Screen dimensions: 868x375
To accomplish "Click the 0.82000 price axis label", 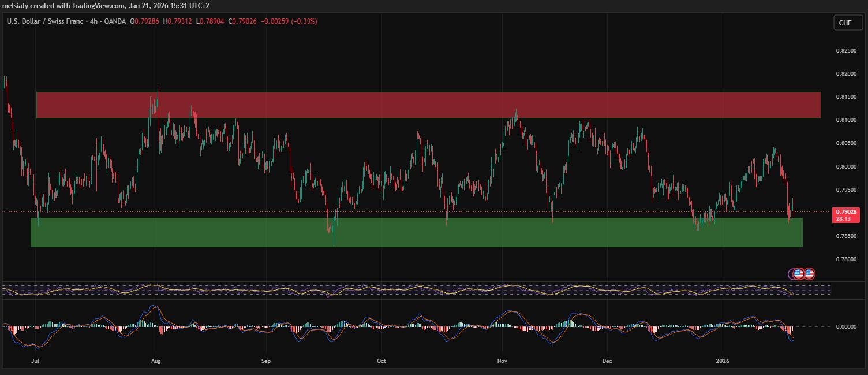I will tap(845, 74).
